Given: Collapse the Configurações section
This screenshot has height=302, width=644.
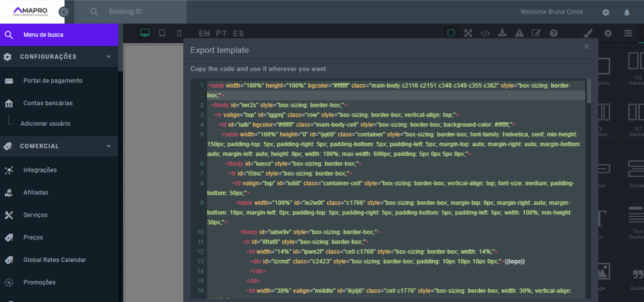Looking at the screenshot, I should coord(109,57).
